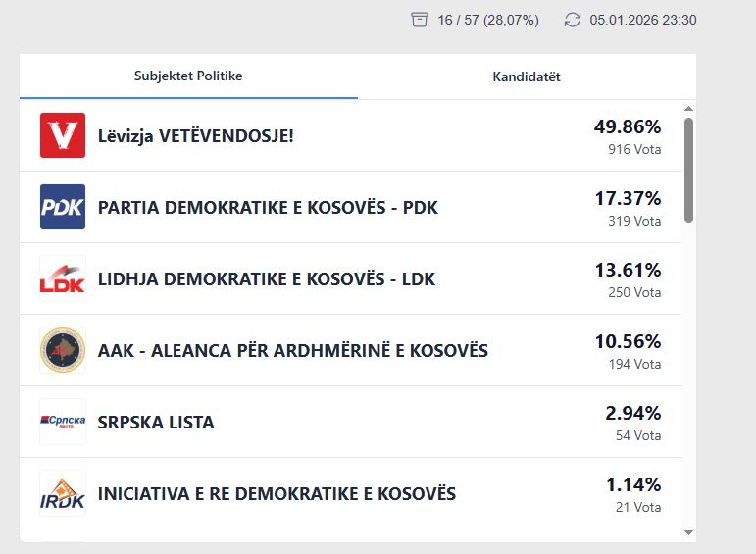Select the Lëvizja VETËVENDOSJE! party name
Viewport: 756px width, 554px height.
point(196,136)
